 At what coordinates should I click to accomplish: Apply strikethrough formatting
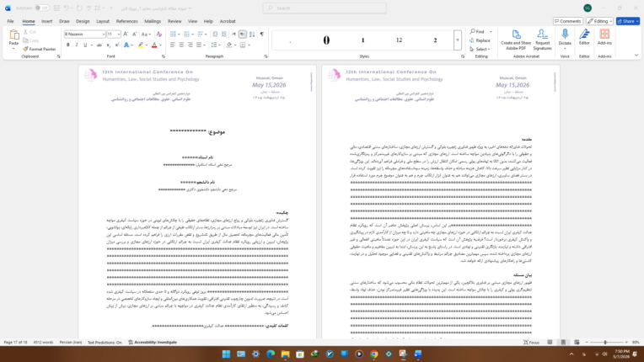(x=99, y=45)
